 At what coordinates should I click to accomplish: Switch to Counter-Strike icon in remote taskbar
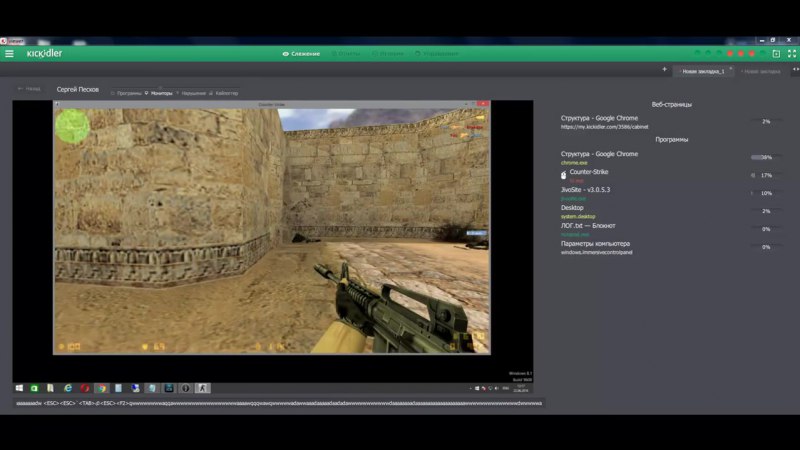point(203,388)
